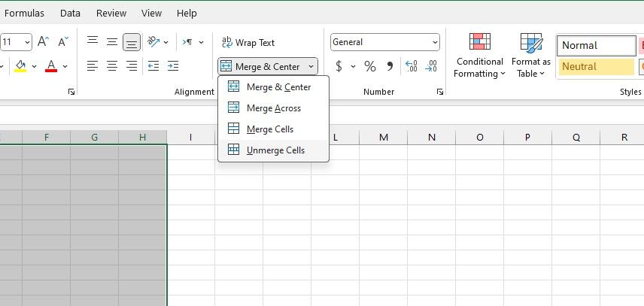
Task: Collapse the Merge & Center dropdown arrow
Action: [311, 66]
